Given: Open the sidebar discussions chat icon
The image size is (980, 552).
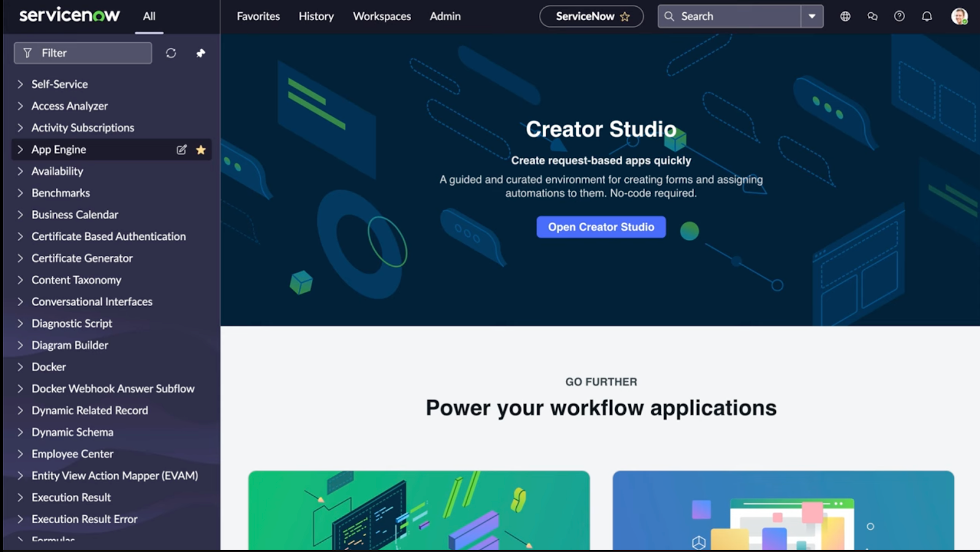Looking at the screenshot, I should 872,17.
